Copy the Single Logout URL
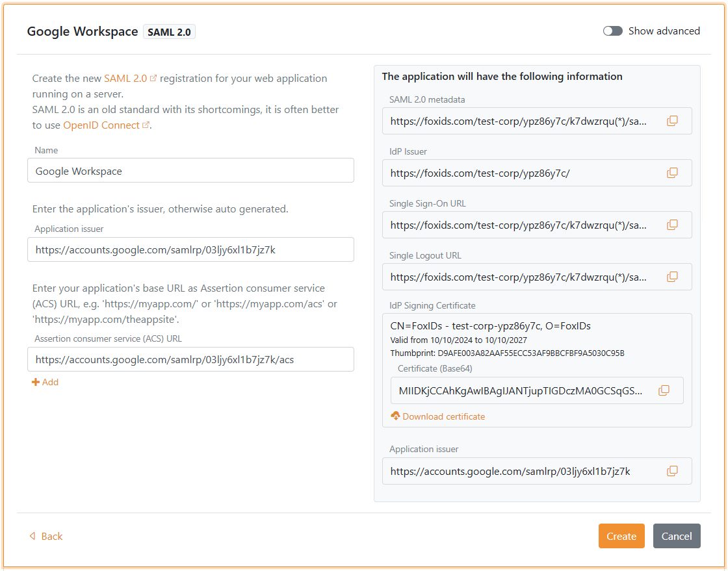The width and height of the screenshot is (728, 571). 672,277
